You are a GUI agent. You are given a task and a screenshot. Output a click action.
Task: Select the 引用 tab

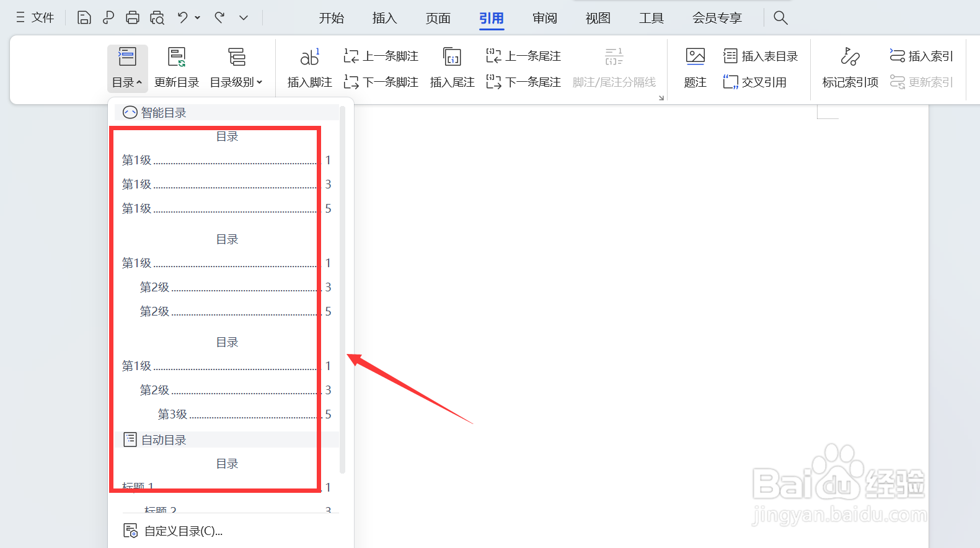(492, 18)
